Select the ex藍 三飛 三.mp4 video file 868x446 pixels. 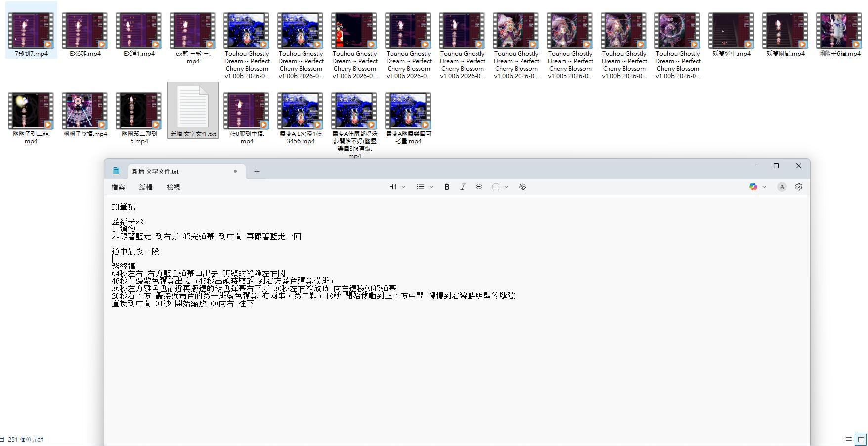click(193, 39)
